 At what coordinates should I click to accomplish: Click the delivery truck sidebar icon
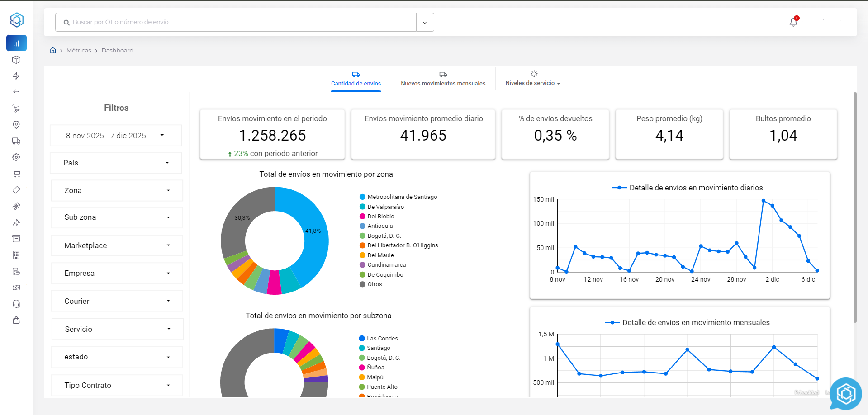(x=16, y=141)
